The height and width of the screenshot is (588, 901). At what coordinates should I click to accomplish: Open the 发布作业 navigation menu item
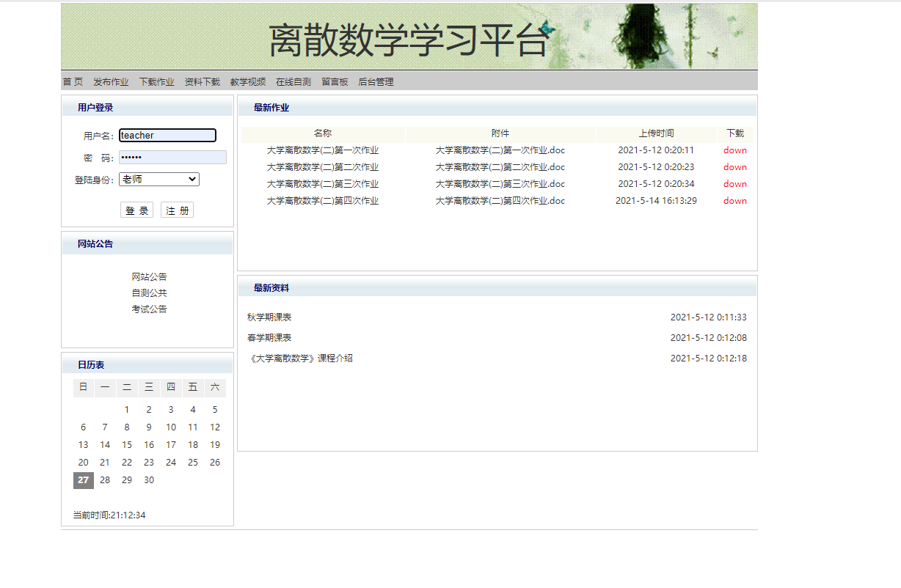110,81
